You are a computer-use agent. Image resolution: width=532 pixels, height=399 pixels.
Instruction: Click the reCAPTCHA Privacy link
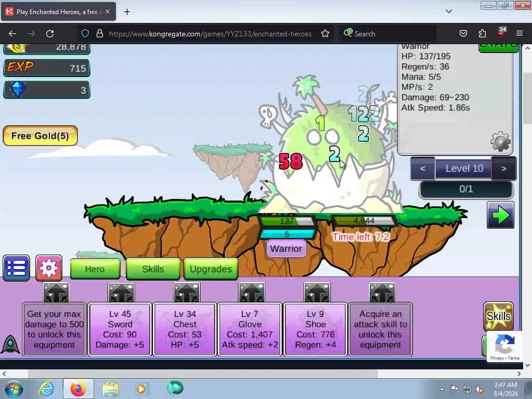tap(497, 358)
